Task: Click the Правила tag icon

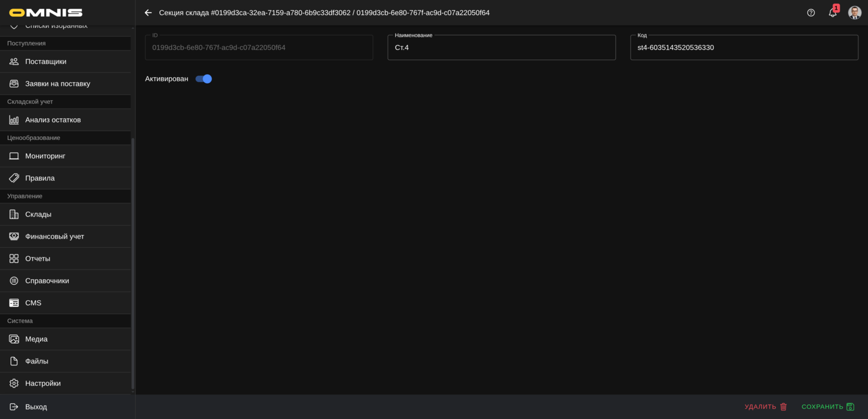Action: click(14, 178)
